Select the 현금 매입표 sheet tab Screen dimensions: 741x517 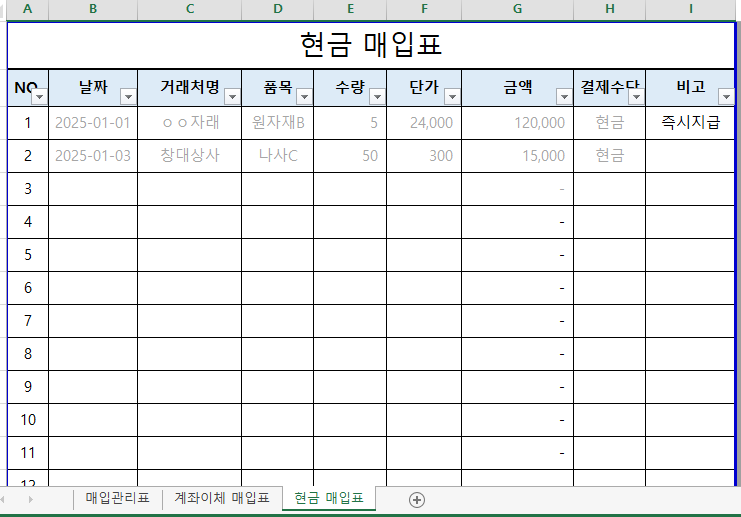pos(328,498)
